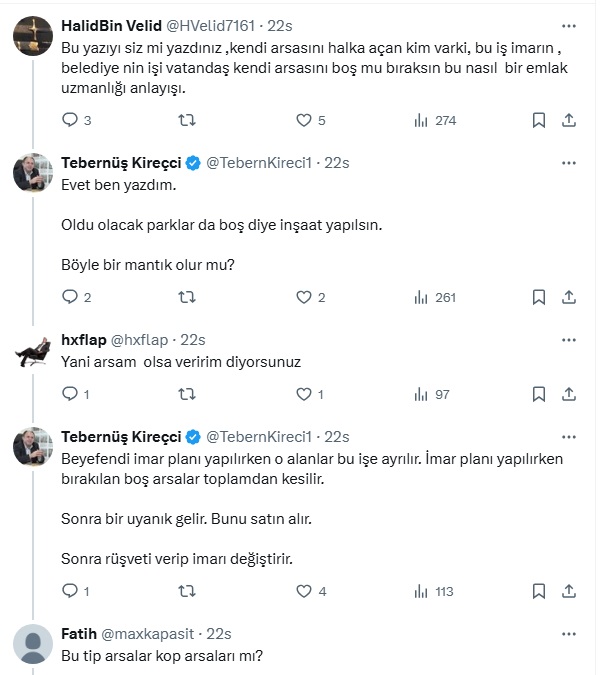Open more options on HalidBin Velid's tweet
602x675 pixels.
[x=569, y=24]
